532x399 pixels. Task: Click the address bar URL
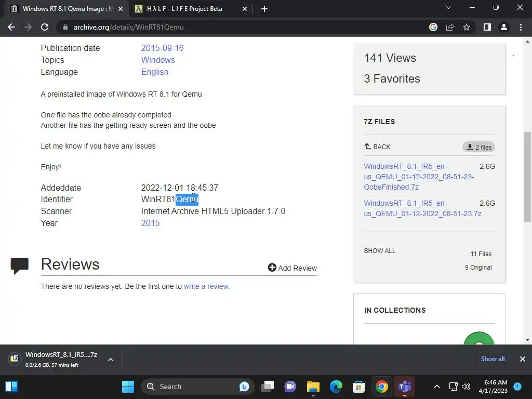[129, 27]
